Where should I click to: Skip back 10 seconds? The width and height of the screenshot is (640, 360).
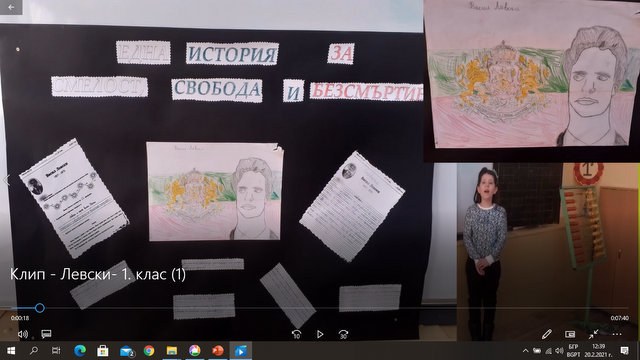point(297,334)
